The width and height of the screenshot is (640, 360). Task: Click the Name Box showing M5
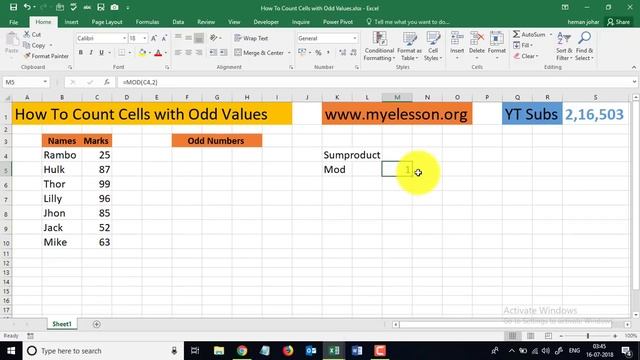(x=26, y=82)
